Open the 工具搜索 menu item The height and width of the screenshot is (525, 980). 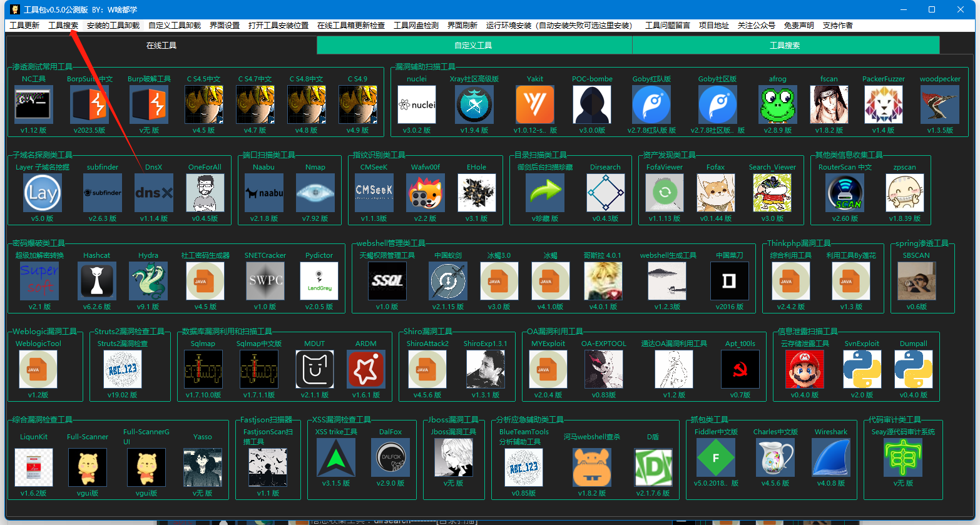[63, 26]
